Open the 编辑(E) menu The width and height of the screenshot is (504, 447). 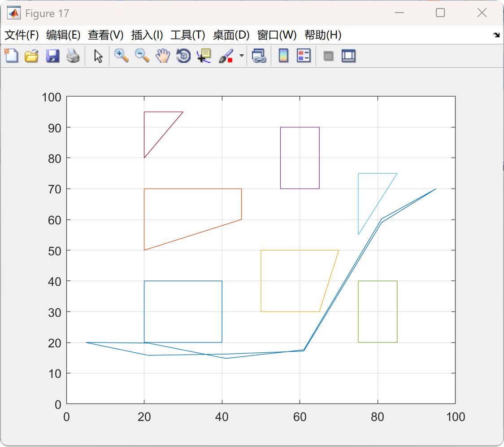pos(63,35)
